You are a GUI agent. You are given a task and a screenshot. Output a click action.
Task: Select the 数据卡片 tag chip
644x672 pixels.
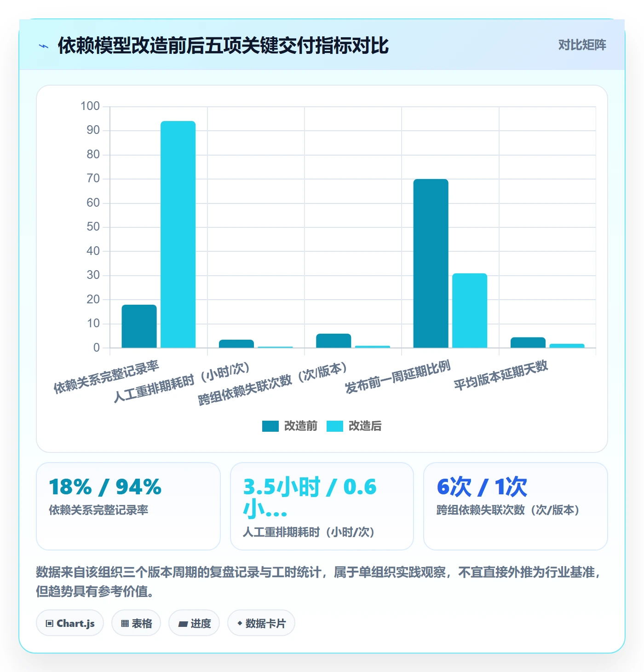(x=261, y=623)
